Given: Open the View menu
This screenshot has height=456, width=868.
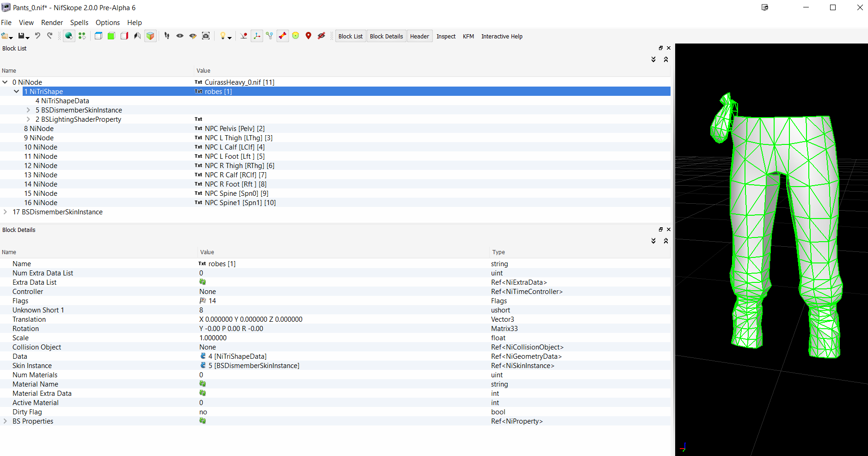Looking at the screenshot, I should click(x=26, y=23).
